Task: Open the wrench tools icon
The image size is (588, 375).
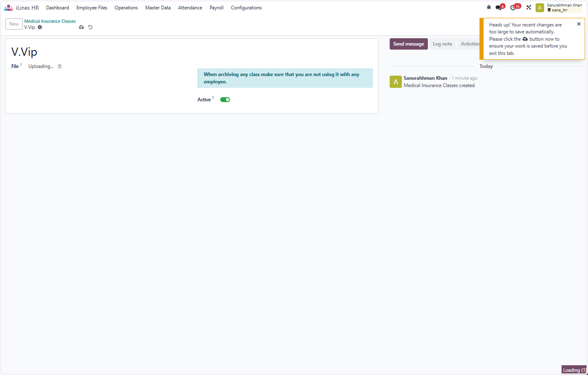Action: pyautogui.click(x=529, y=7)
